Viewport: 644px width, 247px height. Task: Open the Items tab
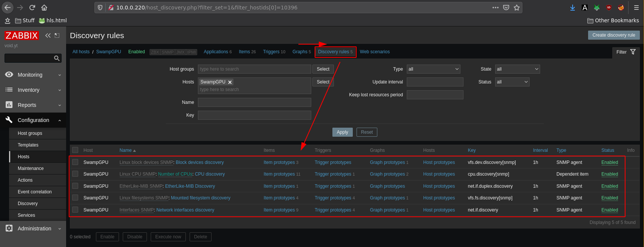point(244,52)
